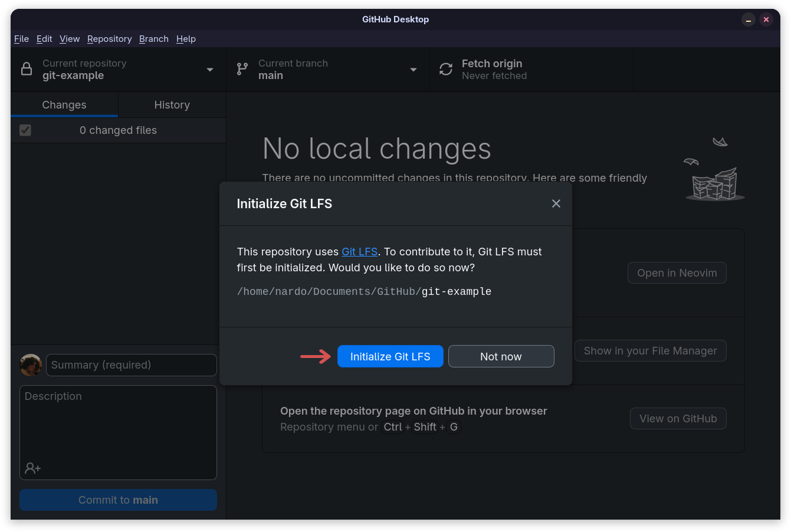The height and width of the screenshot is (532, 791).
Task: Open the Branch menu
Action: click(x=154, y=39)
